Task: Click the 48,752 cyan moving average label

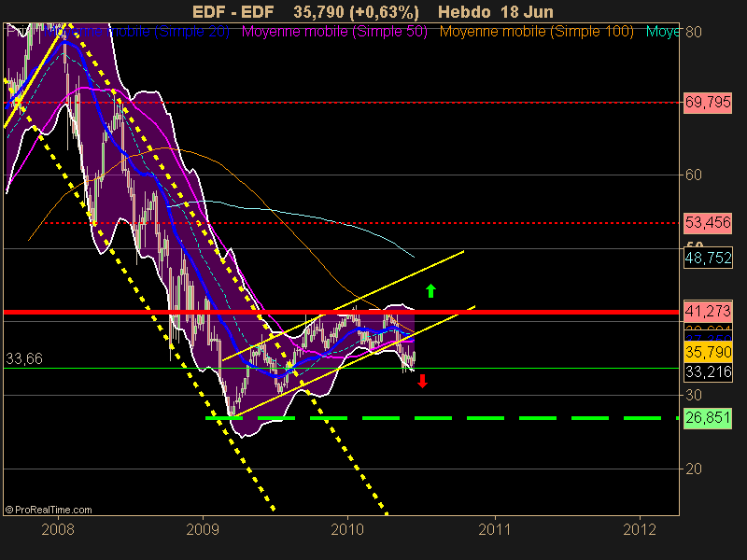Action: pos(708,259)
